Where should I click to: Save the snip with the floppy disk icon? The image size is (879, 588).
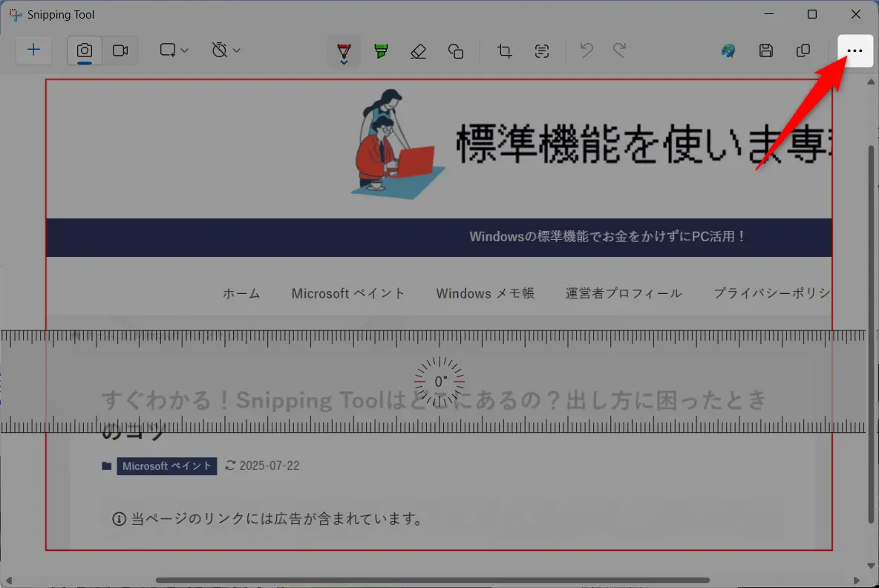(x=765, y=51)
